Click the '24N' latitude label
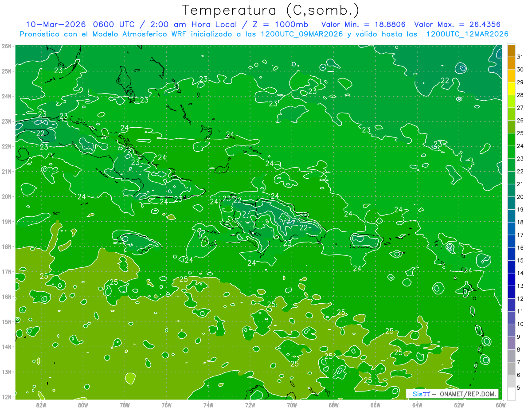The image size is (532, 411). [x=7, y=96]
